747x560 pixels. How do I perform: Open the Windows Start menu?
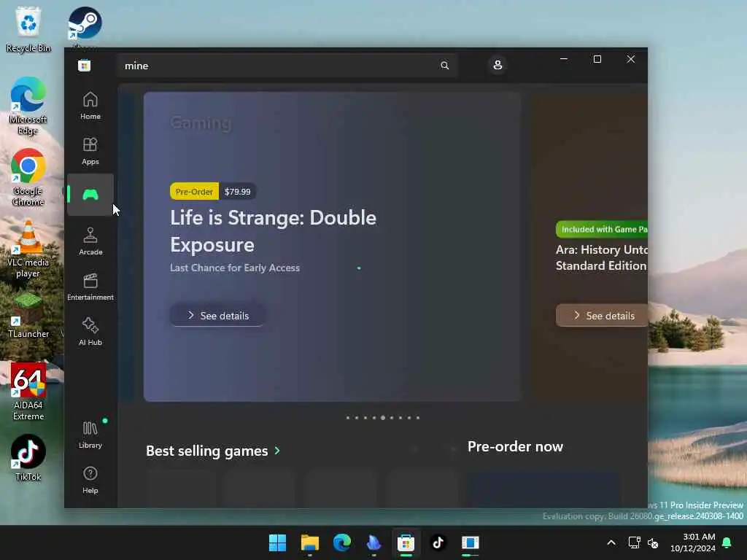(x=277, y=542)
